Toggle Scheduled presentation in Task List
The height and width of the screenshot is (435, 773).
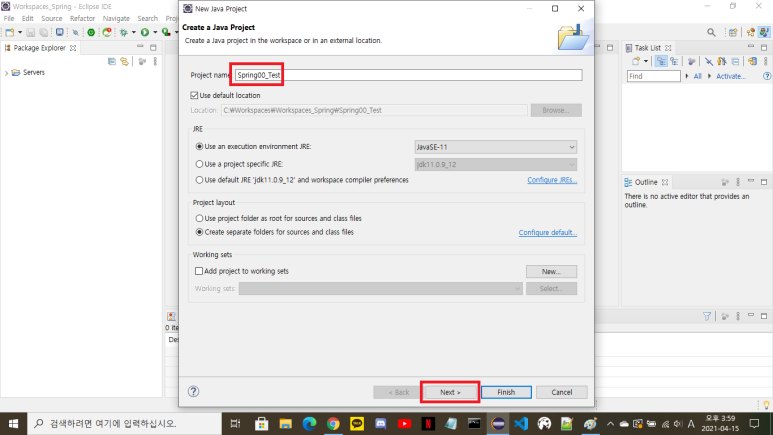(674, 61)
